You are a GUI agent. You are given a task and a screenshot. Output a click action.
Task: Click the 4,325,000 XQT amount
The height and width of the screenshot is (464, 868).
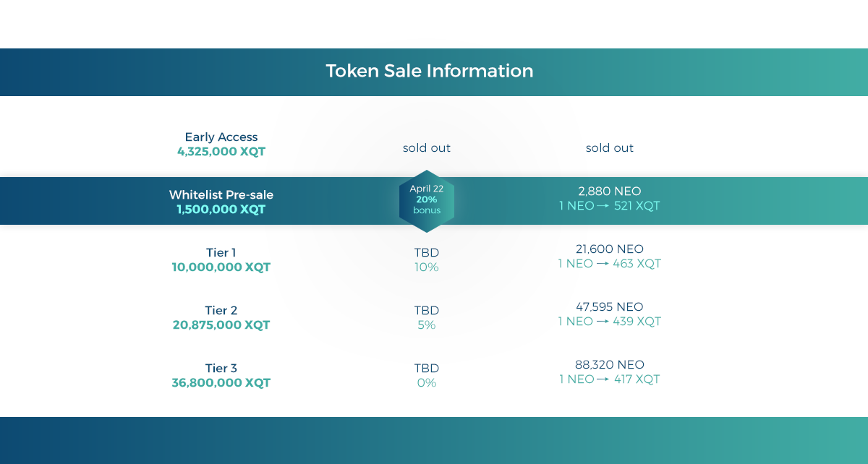coord(221,152)
